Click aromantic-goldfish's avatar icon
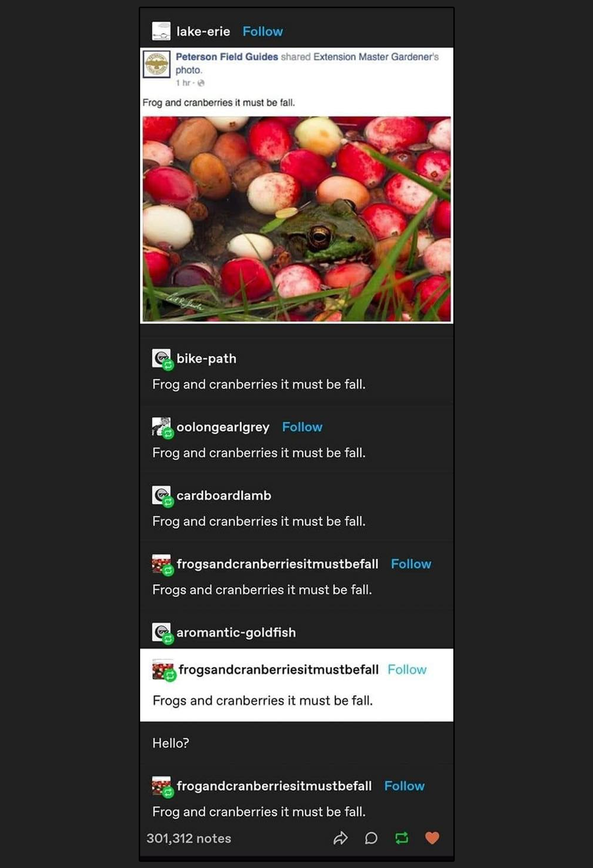The height and width of the screenshot is (868, 593). tap(161, 632)
